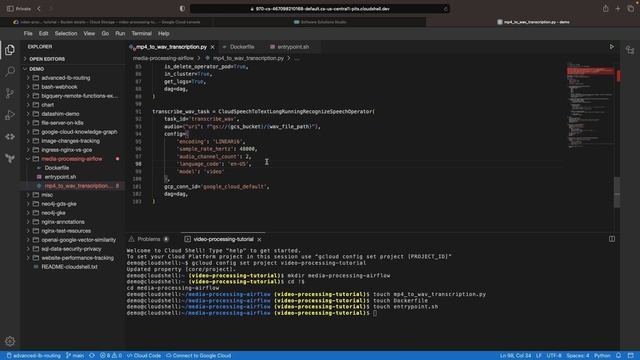Open the Go menu
The height and width of the screenshot is (360, 640).
(x=105, y=33)
